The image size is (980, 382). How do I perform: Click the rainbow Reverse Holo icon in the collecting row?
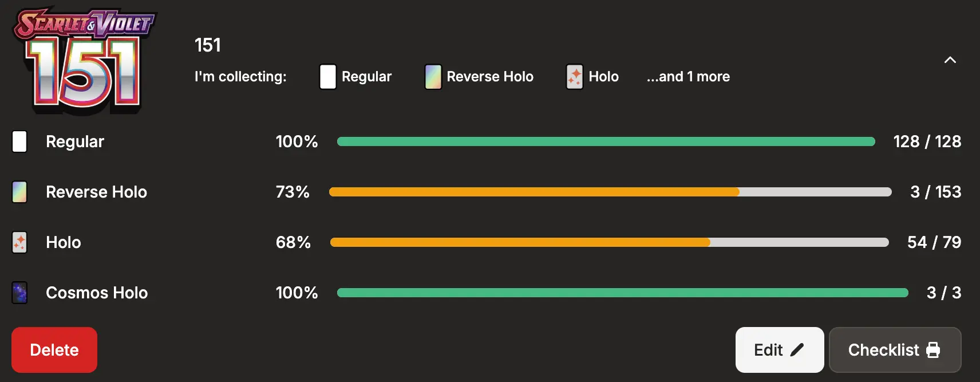pos(433,77)
